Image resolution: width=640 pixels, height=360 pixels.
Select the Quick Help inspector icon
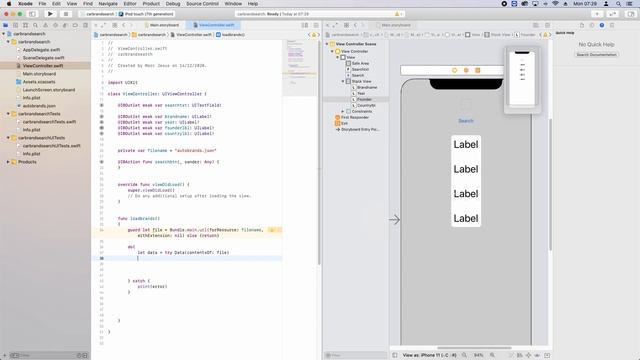602,25
